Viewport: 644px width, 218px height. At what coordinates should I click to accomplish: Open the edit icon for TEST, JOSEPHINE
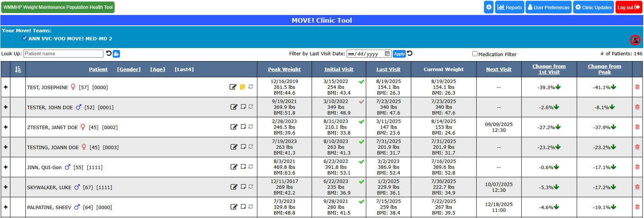233,87
